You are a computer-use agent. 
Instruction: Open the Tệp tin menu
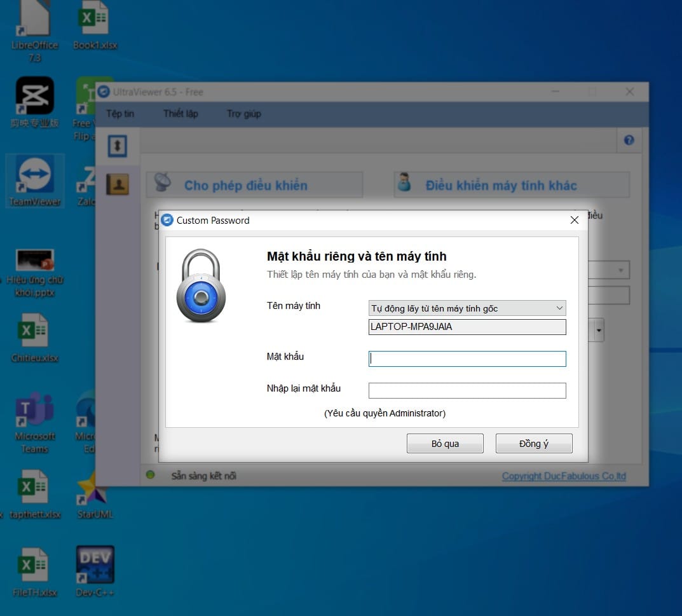120,114
